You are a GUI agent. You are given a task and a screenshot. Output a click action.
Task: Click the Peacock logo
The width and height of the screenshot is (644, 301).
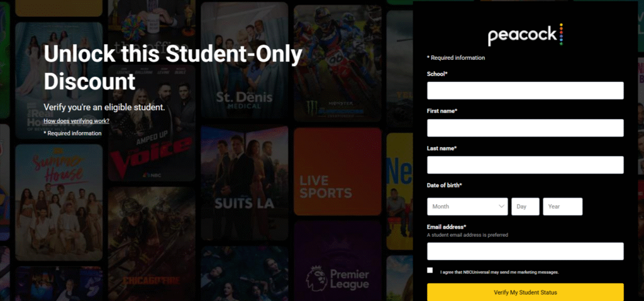[x=525, y=35]
